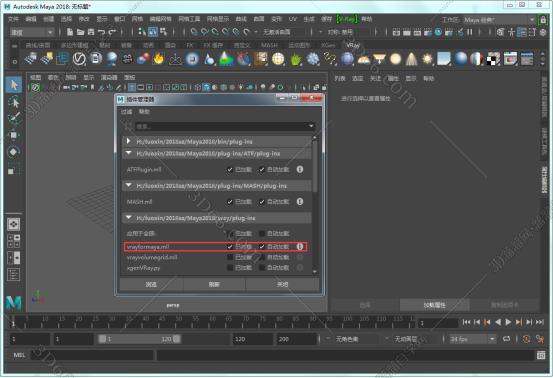Image resolution: width=553 pixels, height=378 pixels.
Task: Select the arrow Select tool in the toolbox
Action: coord(14,85)
